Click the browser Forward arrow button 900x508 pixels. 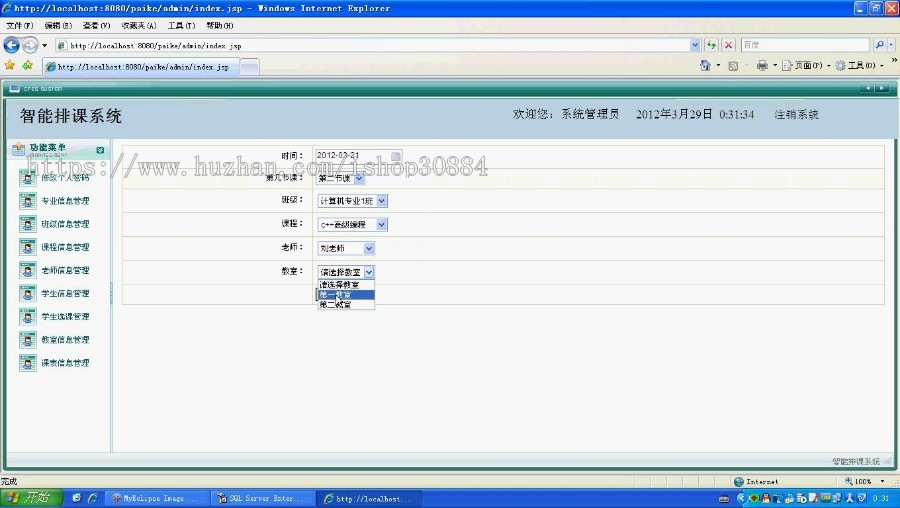[x=29, y=45]
